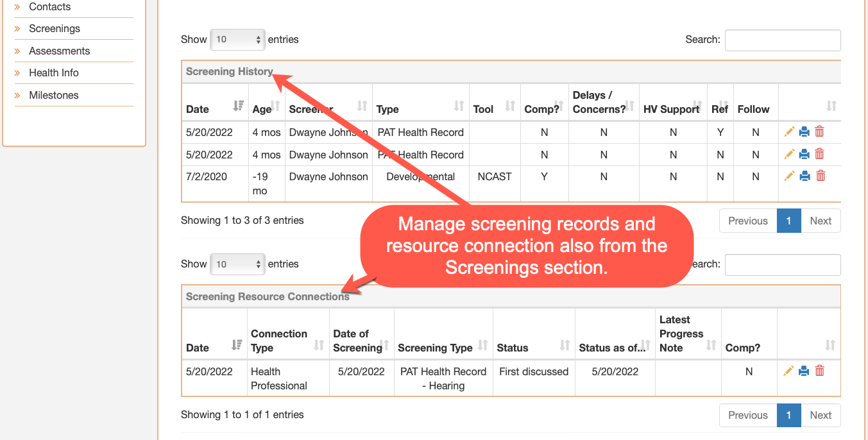Sort Screening History by Age
The width and height of the screenshot is (868, 440).
[266, 102]
